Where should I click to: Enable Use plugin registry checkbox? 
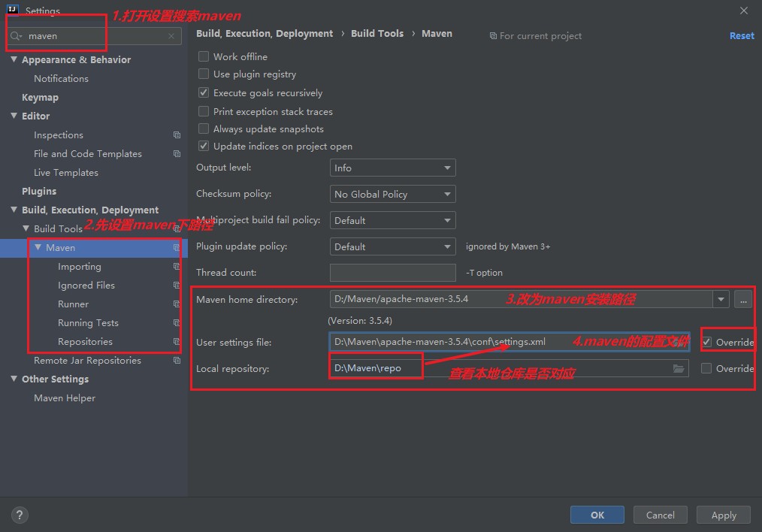click(x=204, y=74)
